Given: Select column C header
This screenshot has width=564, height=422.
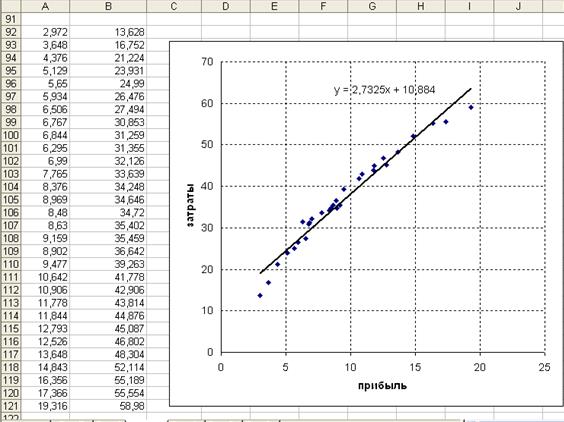Looking at the screenshot, I should [174, 6].
